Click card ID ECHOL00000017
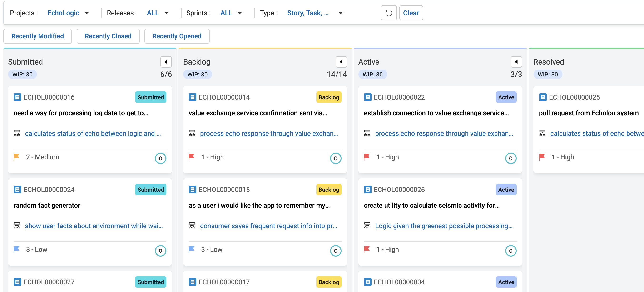This screenshot has height=292, width=644. pyautogui.click(x=224, y=282)
